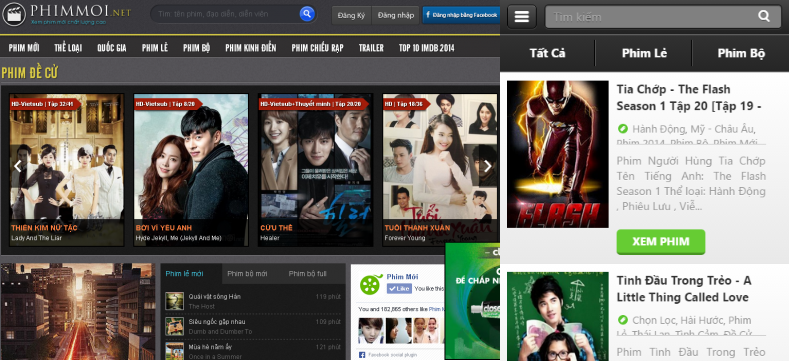792x361 pixels.
Task: Open TOP 10 IMDB 2014
Action: pyautogui.click(x=426, y=48)
